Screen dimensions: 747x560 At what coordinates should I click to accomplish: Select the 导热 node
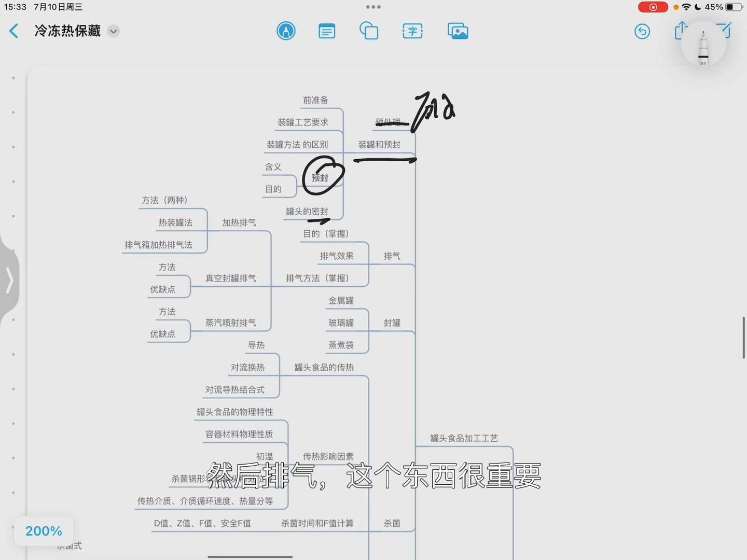pos(256,345)
